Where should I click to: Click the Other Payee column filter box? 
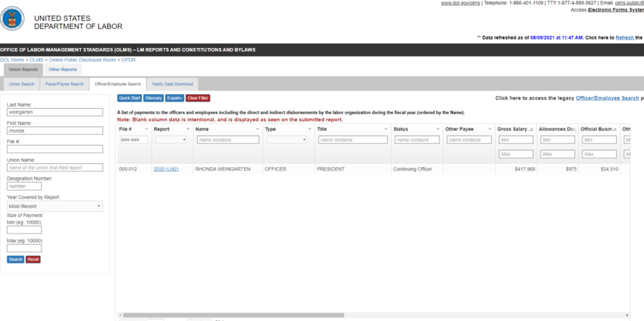pyautogui.click(x=469, y=140)
